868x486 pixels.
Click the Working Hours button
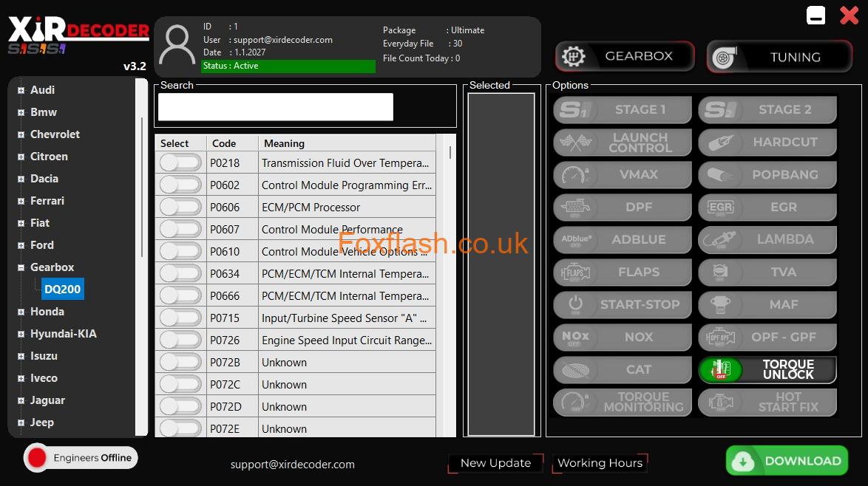(x=600, y=463)
